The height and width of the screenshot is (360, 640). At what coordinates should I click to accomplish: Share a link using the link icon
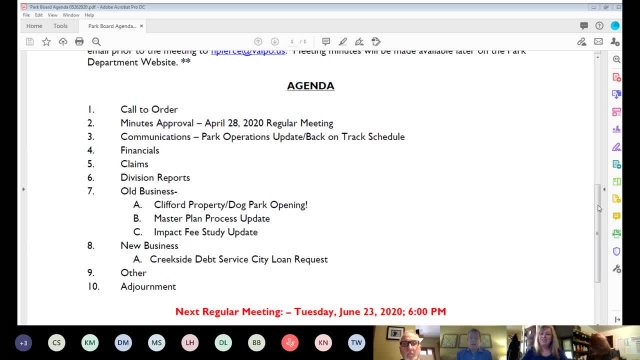(x=582, y=42)
